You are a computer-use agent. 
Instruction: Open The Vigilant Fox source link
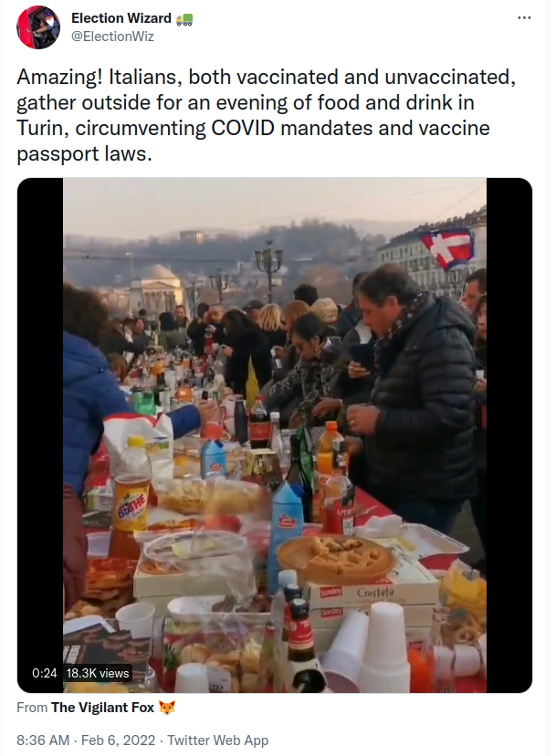102,708
